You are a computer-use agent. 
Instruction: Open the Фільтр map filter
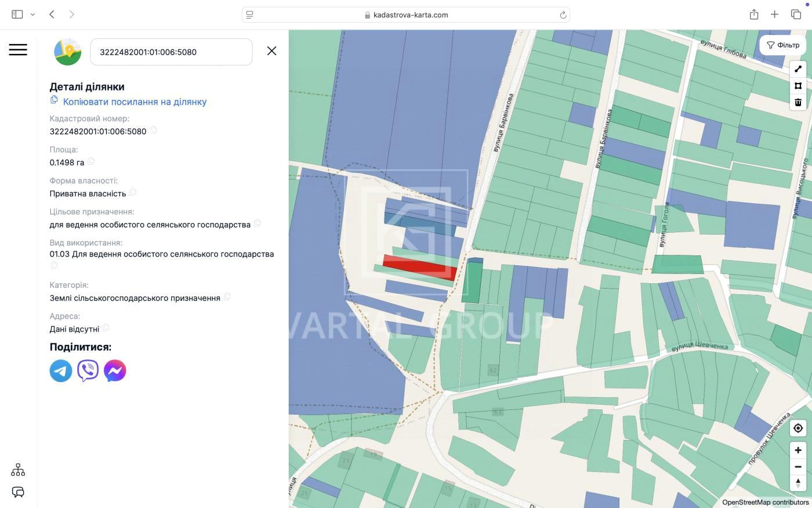(x=782, y=45)
